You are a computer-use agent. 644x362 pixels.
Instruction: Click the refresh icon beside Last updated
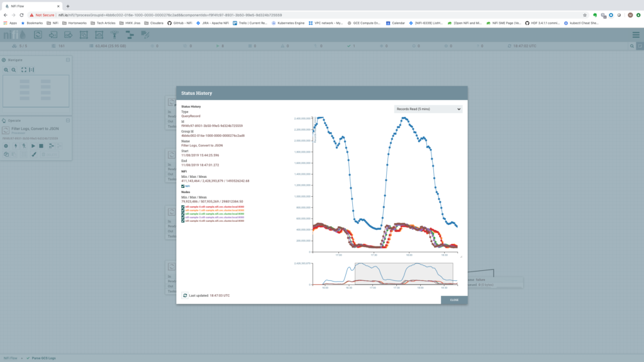click(x=185, y=295)
